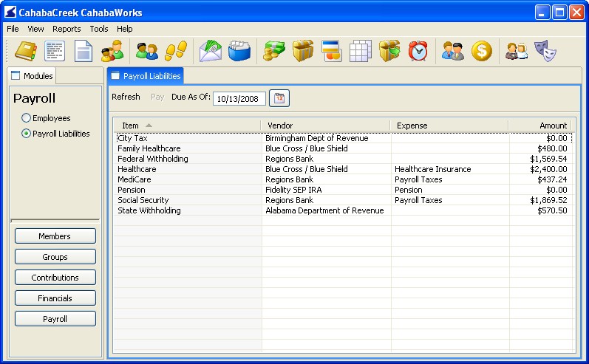Open the address book icon in toolbar
This screenshot has width=589, height=364.
click(26, 51)
